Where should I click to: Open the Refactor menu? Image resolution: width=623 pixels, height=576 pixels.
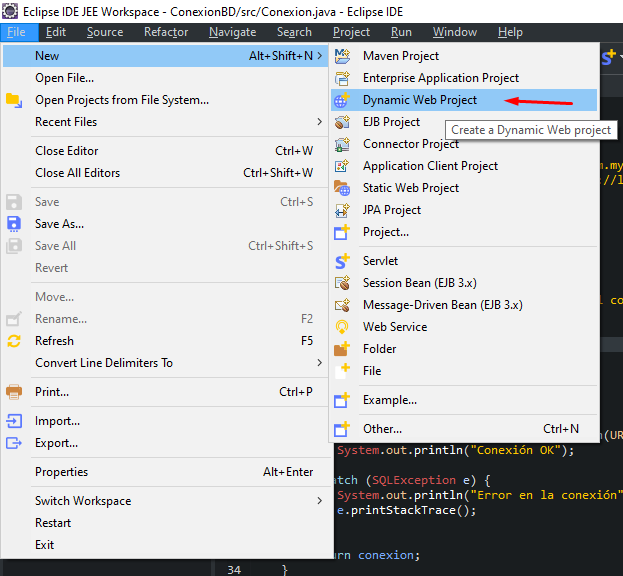[x=166, y=32]
